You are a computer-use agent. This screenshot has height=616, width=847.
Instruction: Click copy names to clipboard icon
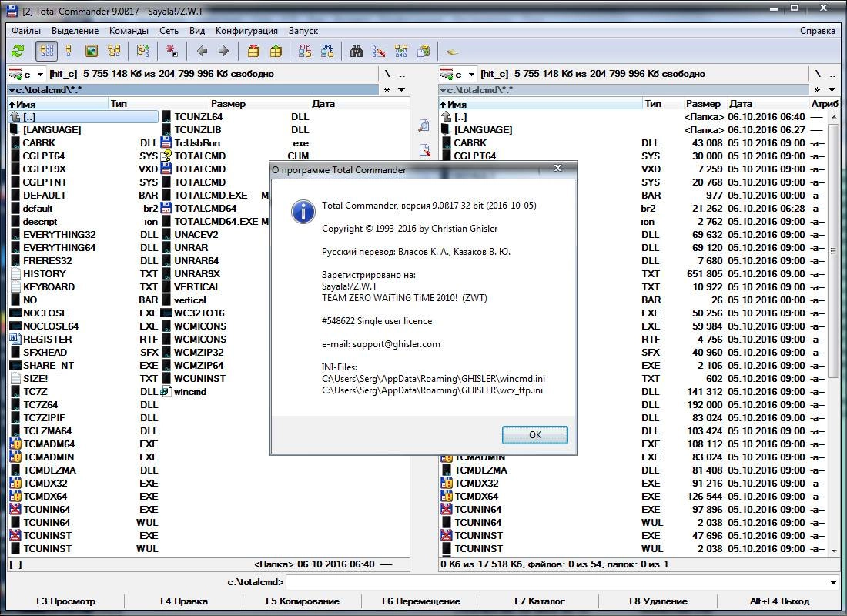click(424, 52)
